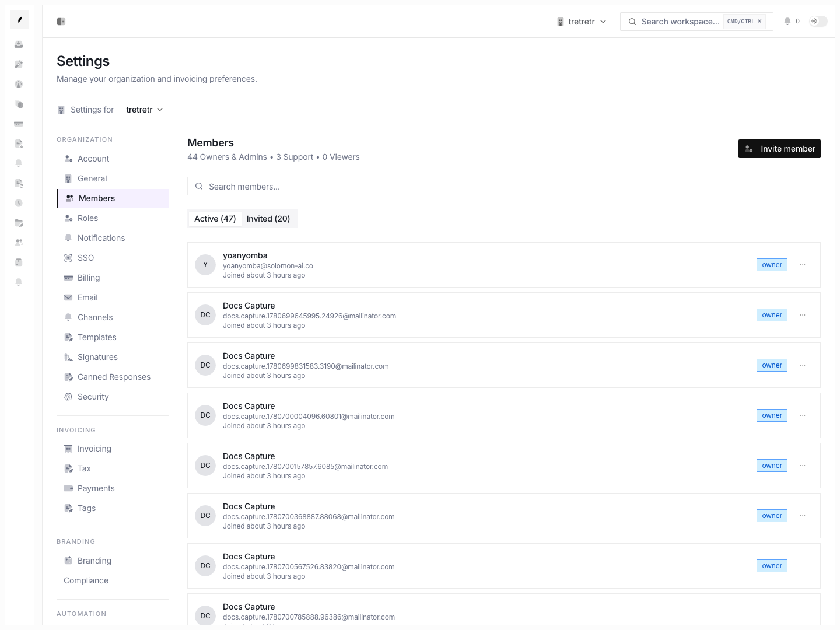Open the inbox tray icon in the left rail
This screenshot has width=840, height=630.
[x=19, y=44]
